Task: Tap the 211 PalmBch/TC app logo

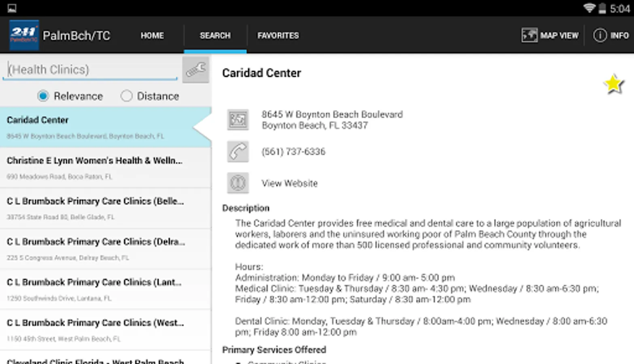Action: pyautogui.click(x=24, y=35)
